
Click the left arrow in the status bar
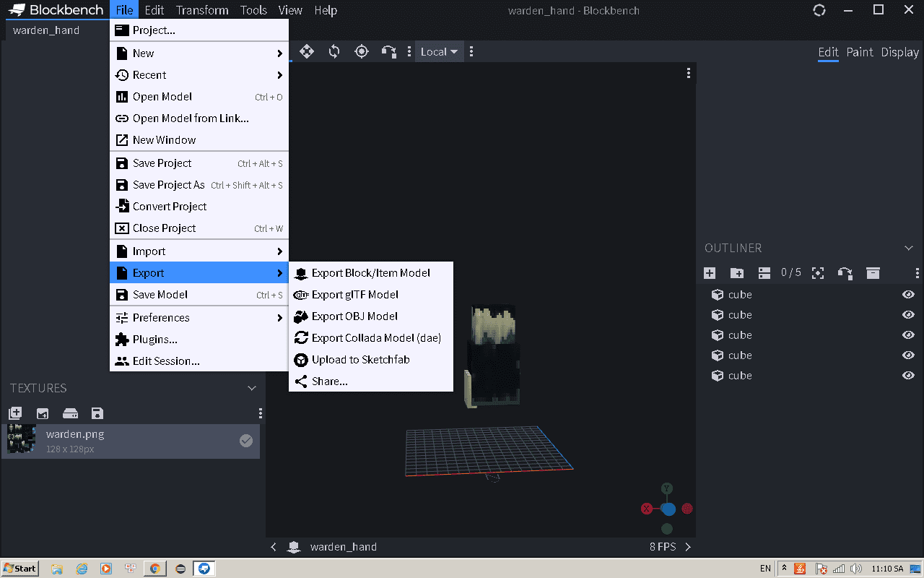(x=274, y=547)
